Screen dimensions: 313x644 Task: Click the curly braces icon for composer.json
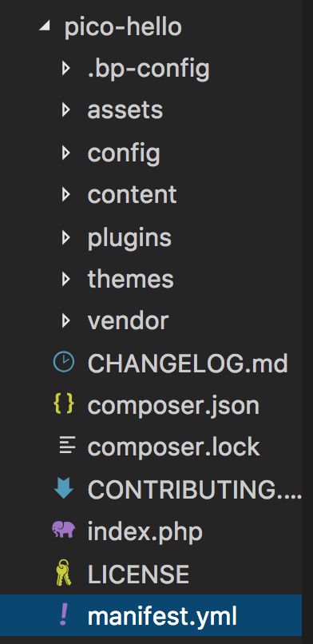64,404
